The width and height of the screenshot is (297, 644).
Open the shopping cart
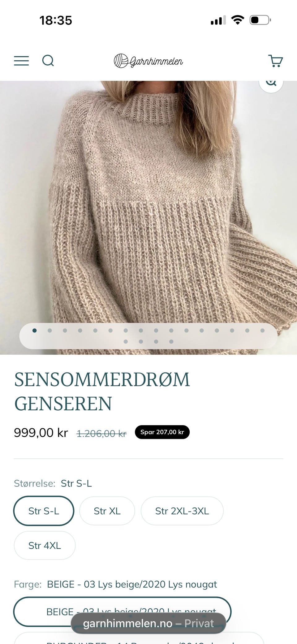[x=275, y=61]
